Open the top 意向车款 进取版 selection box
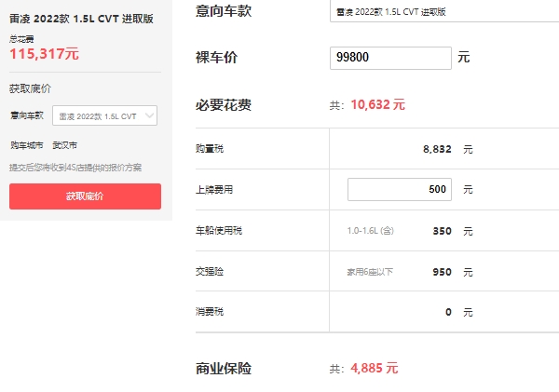This screenshot has height=392, width=559. [x=443, y=13]
